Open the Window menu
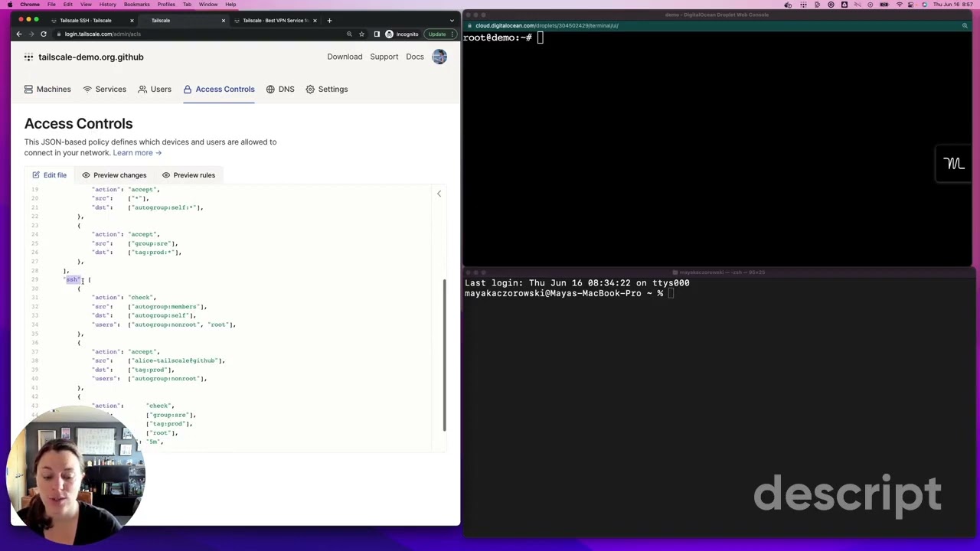Screen dimensions: 980x551 pos(208,5)
